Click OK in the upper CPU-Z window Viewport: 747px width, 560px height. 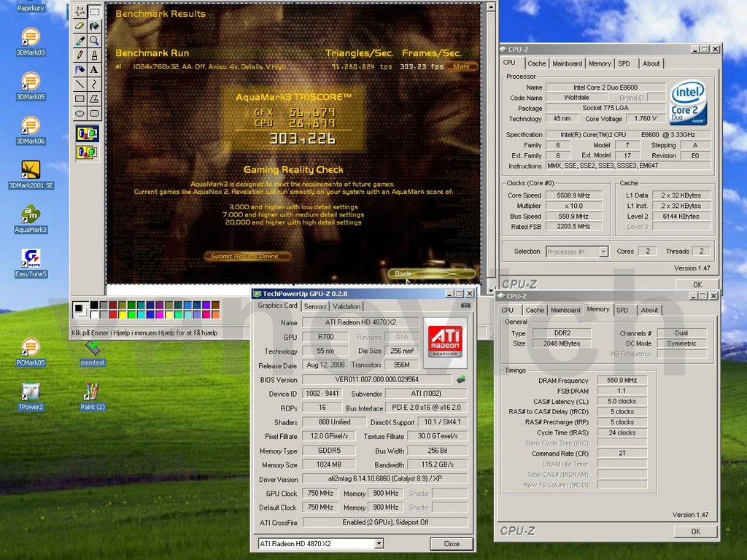(x=697, y=284)
